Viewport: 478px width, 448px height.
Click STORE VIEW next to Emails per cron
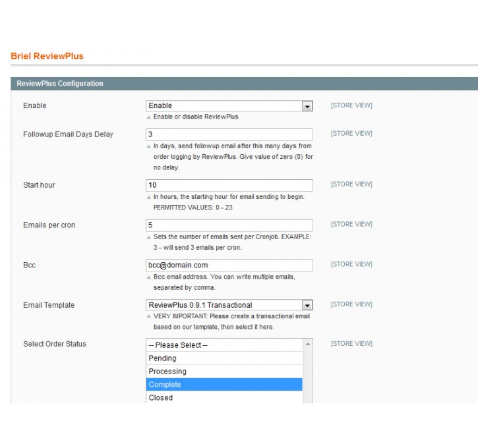click(x=351, y=224)
